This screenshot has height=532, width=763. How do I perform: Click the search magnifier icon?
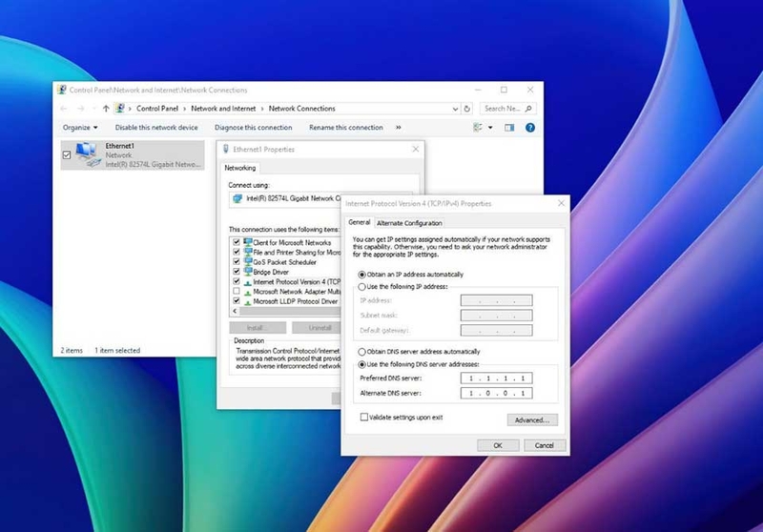pos(528,109)
